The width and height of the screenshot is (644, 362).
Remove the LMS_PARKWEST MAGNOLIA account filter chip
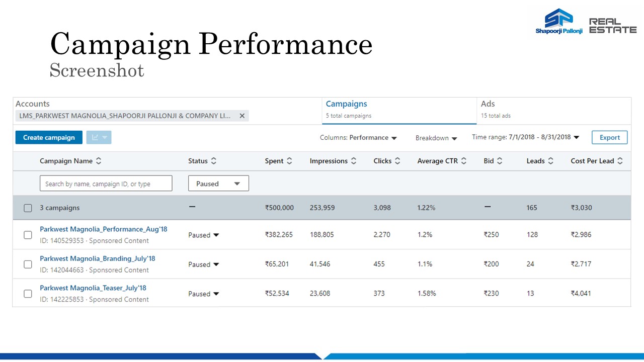point(242,116)
